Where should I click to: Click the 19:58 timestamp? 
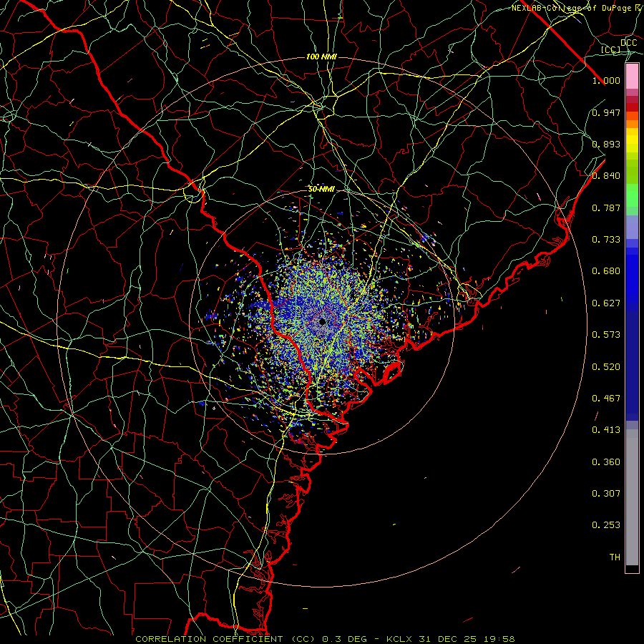498,639
